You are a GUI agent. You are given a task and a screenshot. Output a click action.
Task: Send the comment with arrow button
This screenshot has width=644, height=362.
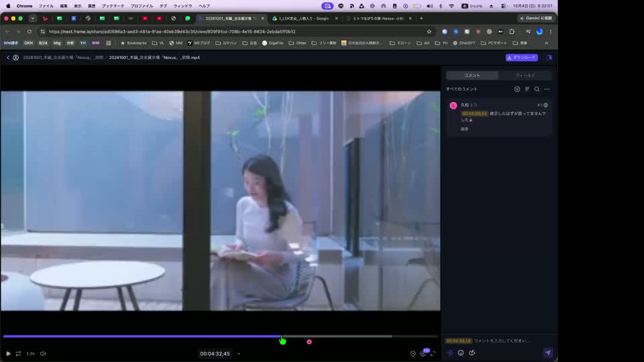pos(548,353)
